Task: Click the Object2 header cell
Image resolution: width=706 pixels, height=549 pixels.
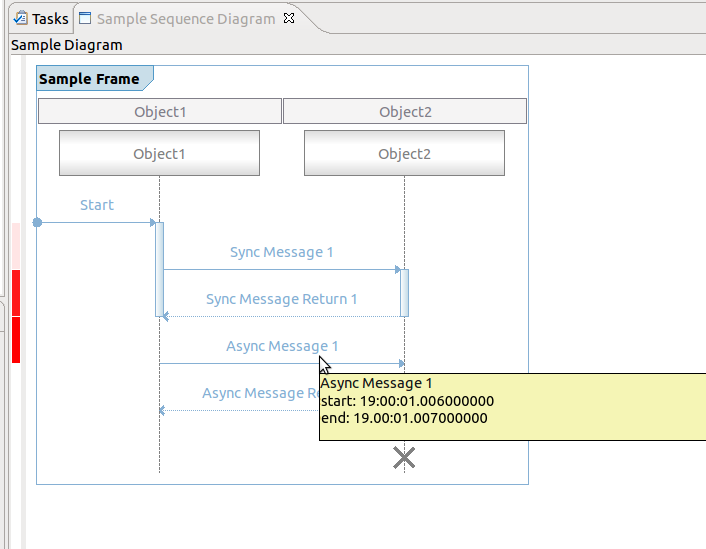Action: 405,112
